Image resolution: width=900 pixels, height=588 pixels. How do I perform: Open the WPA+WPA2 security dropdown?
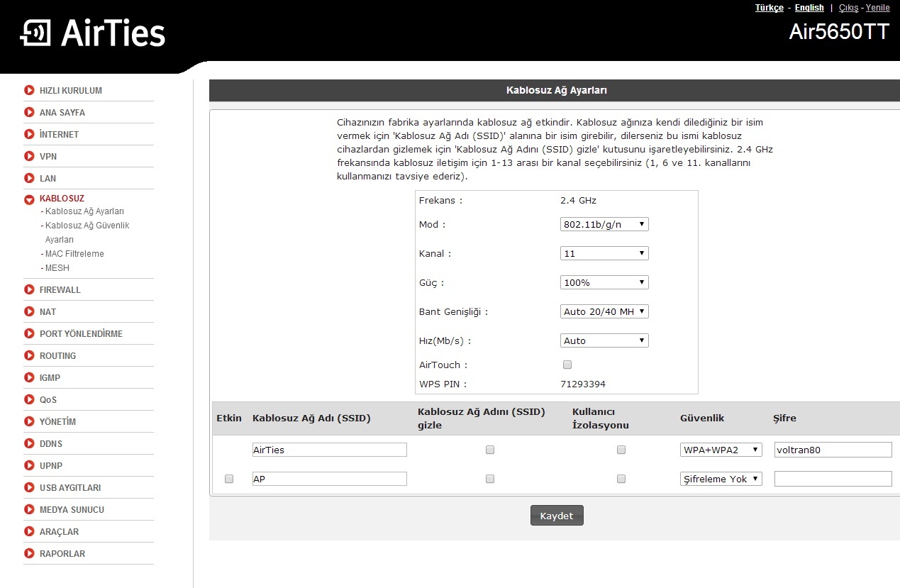[x=721, y=450]
